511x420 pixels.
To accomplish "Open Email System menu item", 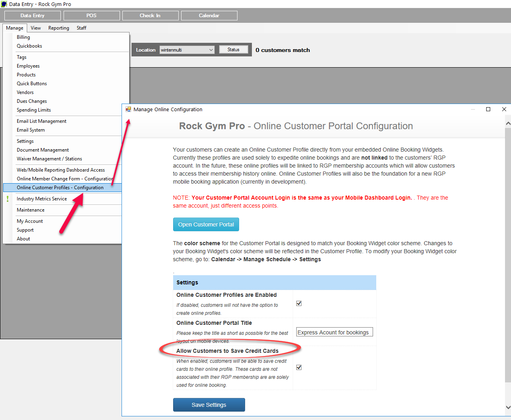I will coord(62,130).
